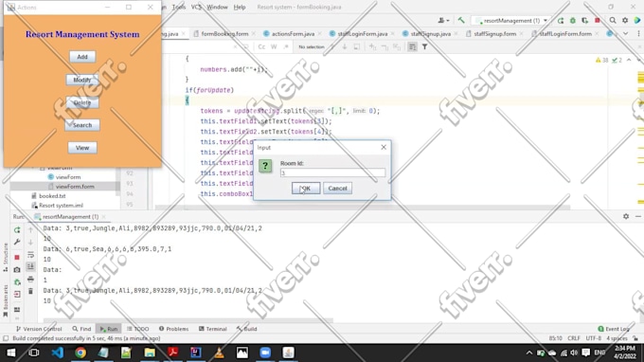Click the camera dump threads icon
The image size is (644, 362).
click(17, 270)
